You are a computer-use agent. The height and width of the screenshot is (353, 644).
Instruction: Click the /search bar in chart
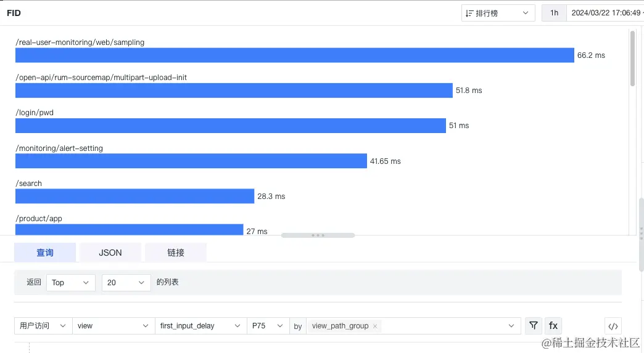tap(134, 197)
